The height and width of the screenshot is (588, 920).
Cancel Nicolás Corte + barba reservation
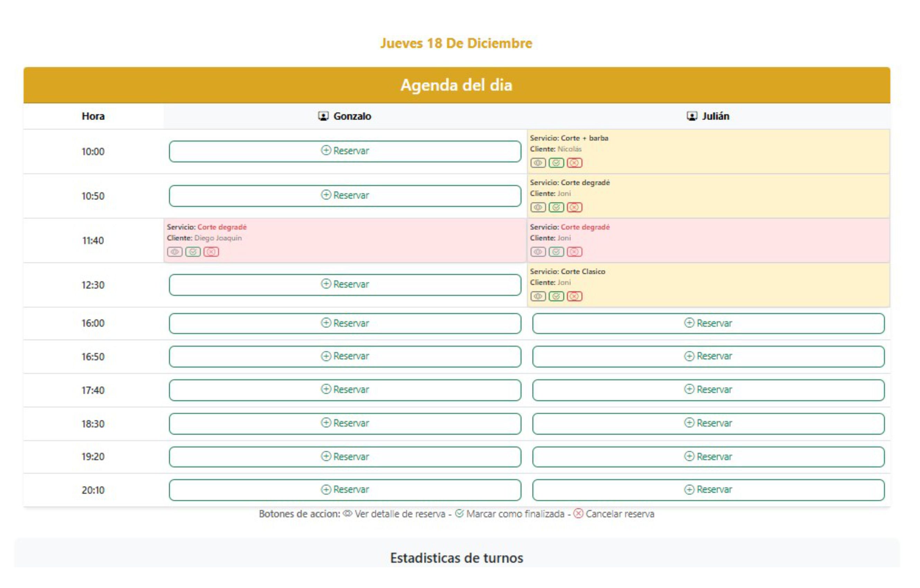point(574,163)
